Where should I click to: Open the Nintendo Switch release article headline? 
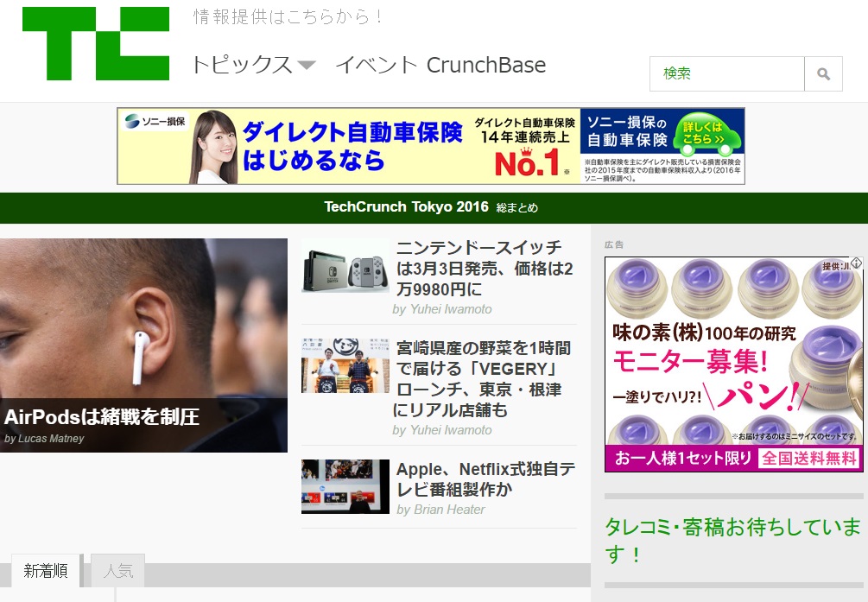(485, 268)
